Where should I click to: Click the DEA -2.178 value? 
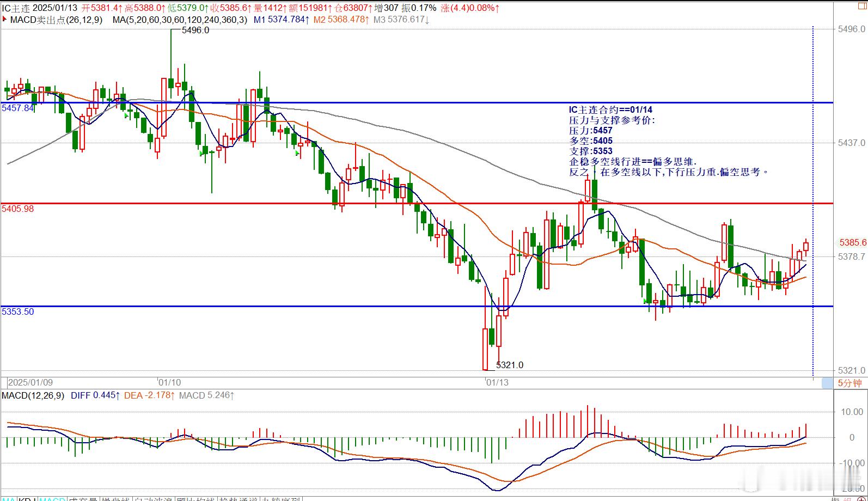coord(150,395)
